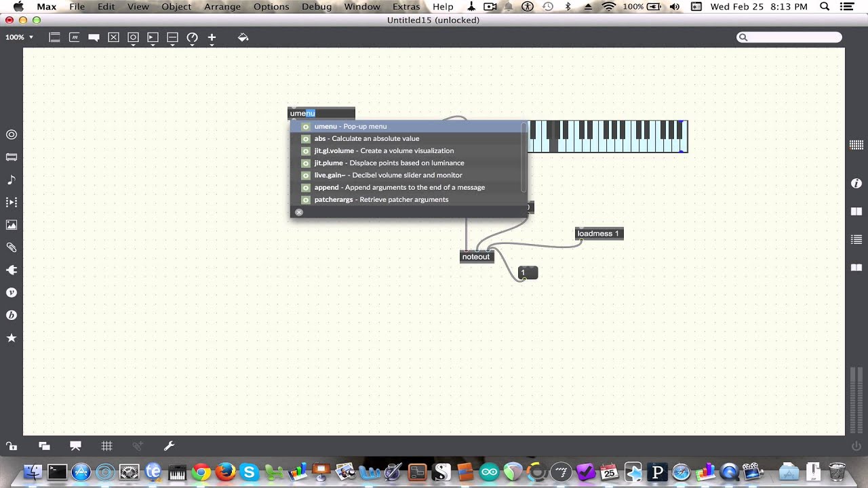Open Spotlight search in menu bar

[x=825, y=7]
